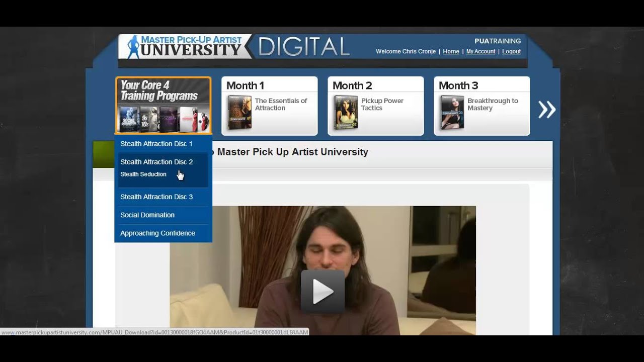Viewport: 644px width, 362px height.
Task: Click the DIGITAL header text
Action: (x=304, y=47)
